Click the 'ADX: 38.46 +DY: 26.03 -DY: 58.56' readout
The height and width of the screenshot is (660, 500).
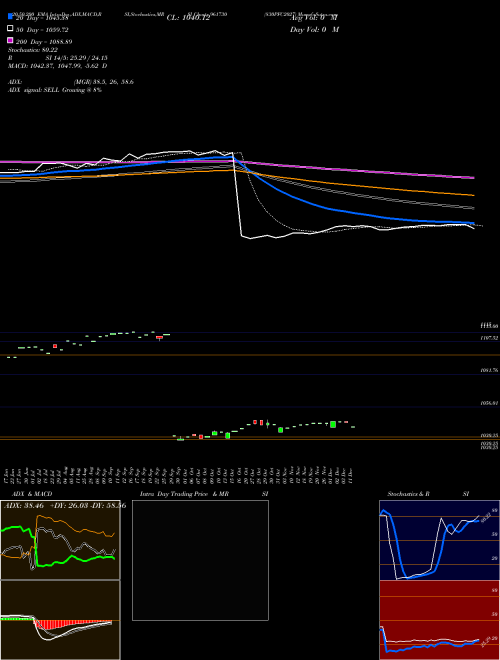tap(65, 505)
